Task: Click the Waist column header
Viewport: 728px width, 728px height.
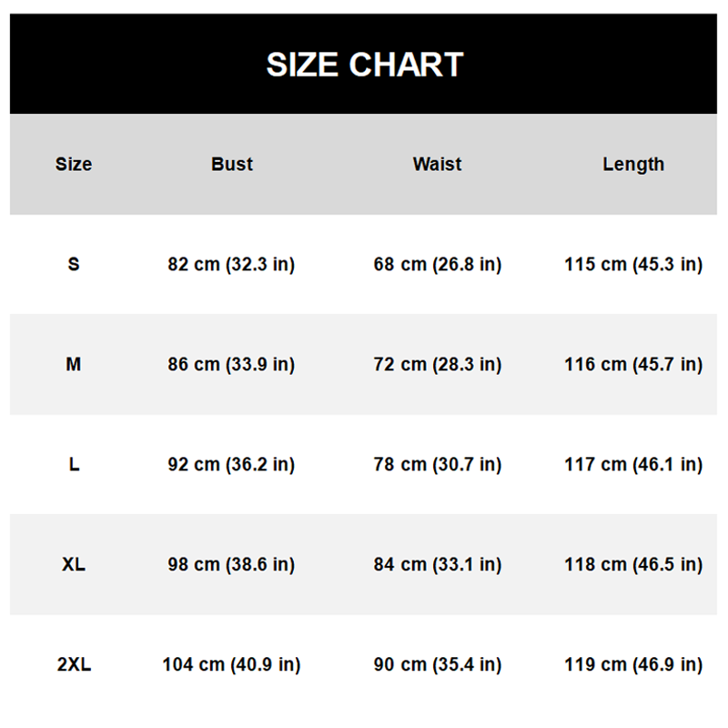Action: (x=437, y=165)
